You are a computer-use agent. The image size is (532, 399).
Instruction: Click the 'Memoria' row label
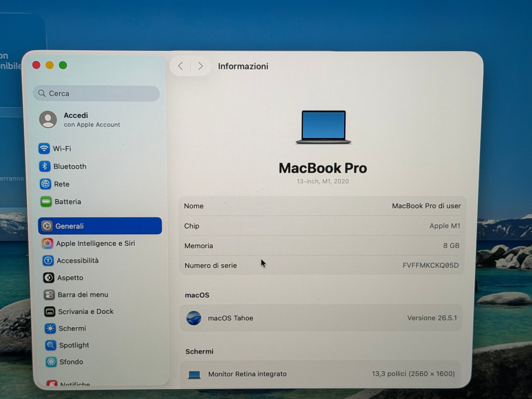[x=198, y=246]
